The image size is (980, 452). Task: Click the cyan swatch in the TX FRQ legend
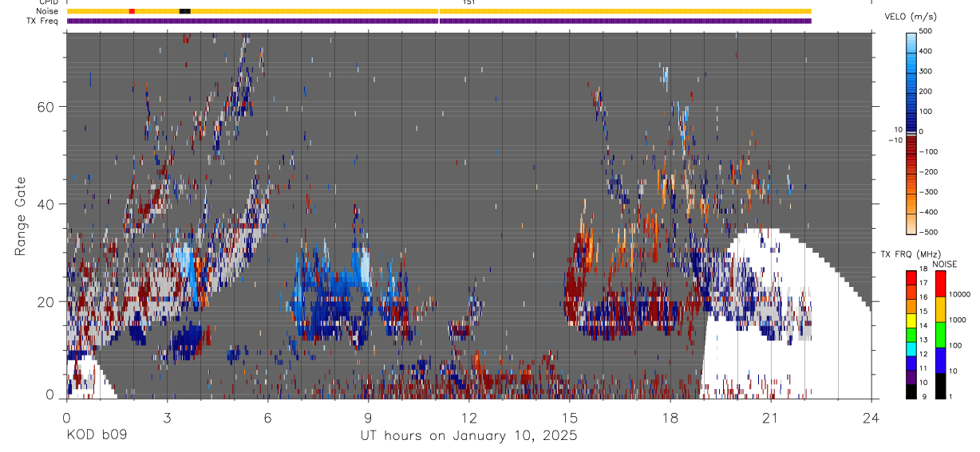(911, 349)
